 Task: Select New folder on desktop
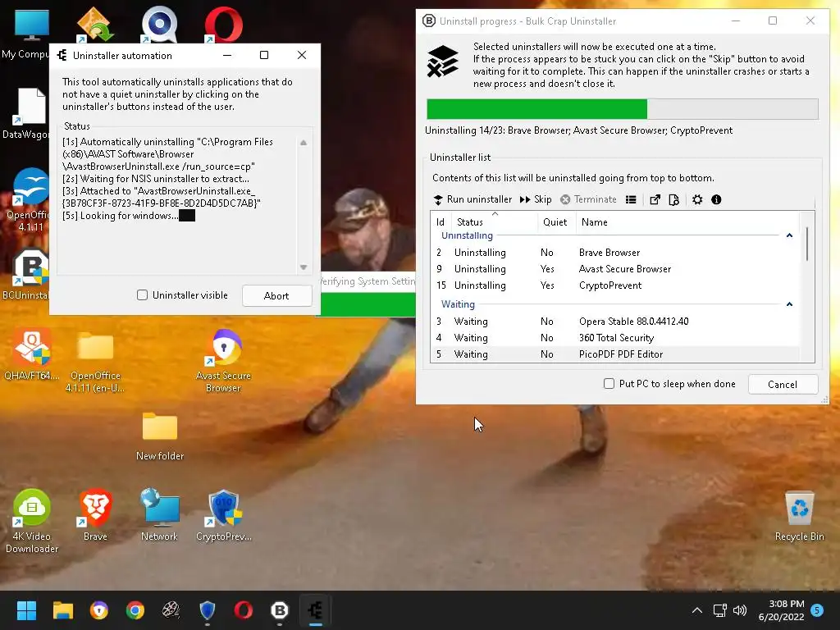click(x=160, y=436)
